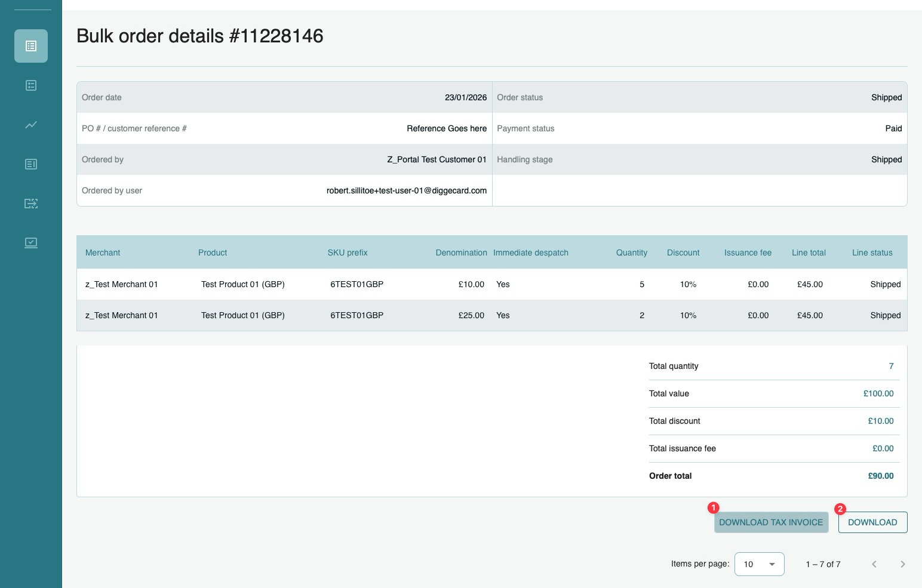The height and width of the screenshot is (588, 922).
Task: Click the Quantity column header
Action: 632,253
